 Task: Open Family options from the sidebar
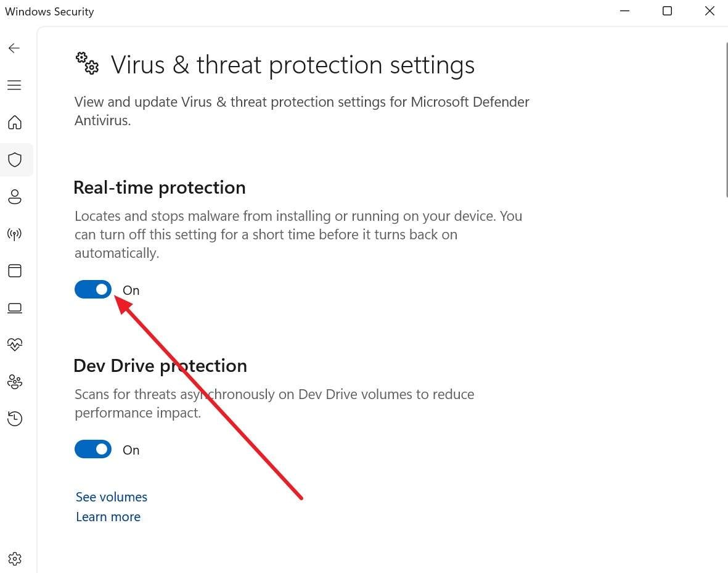pos(14,382)
